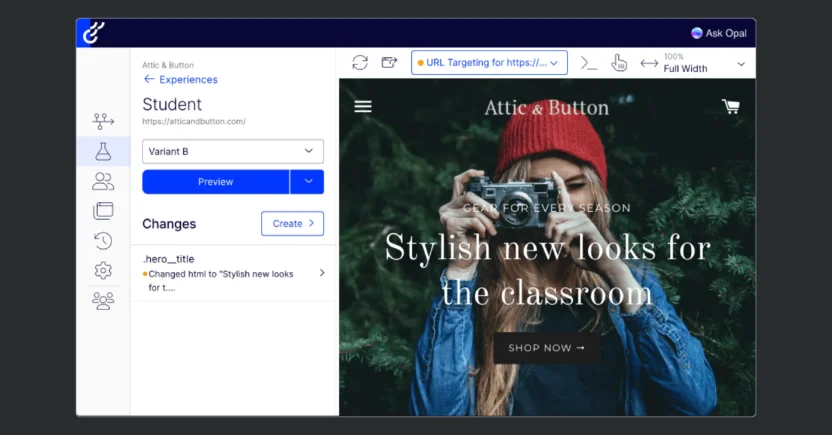Click the Attic & Button project label
The height and width of the screenshot is (435, 832).
tap(168, 65)
